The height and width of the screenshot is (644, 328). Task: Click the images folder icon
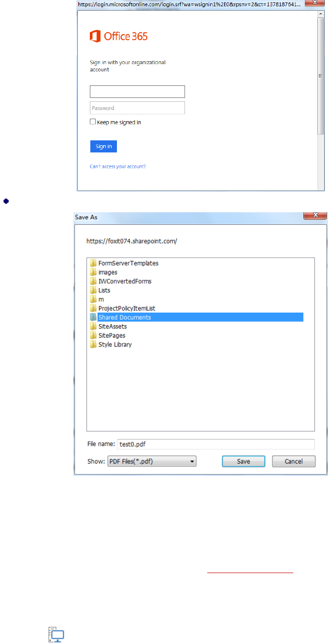click(93, 273)
